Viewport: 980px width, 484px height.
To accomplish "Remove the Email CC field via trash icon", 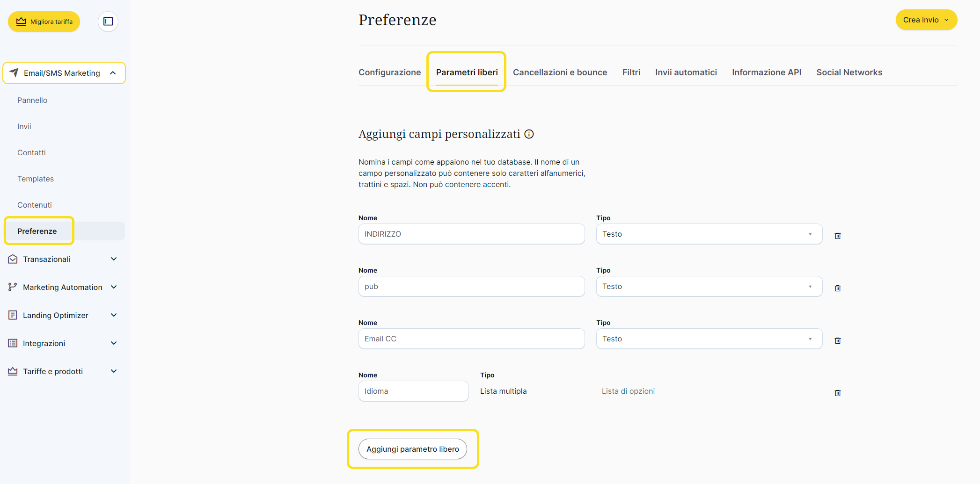I will pos(837,340).
